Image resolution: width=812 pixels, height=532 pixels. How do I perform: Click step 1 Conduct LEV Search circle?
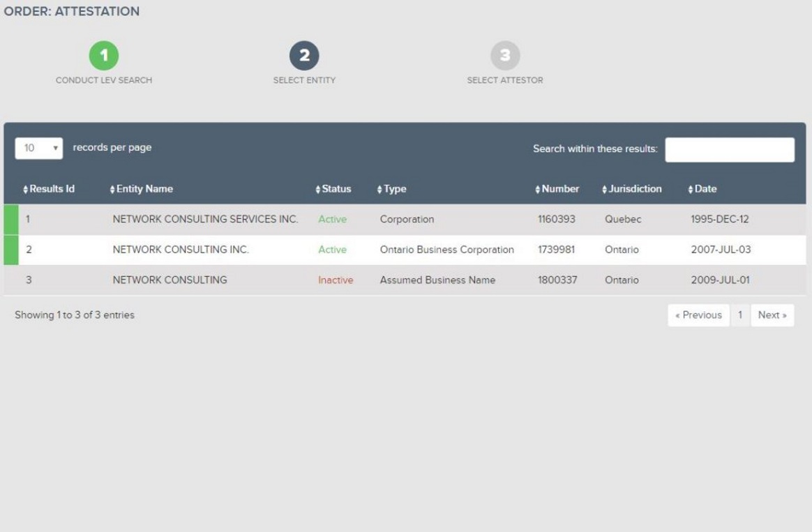coord(103,55)
